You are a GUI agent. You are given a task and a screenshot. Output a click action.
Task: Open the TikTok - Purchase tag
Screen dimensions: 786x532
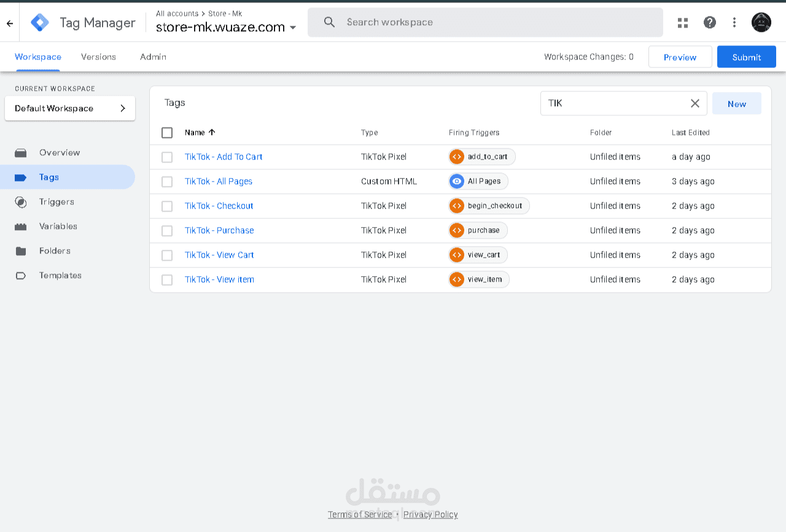coord(219,230)
